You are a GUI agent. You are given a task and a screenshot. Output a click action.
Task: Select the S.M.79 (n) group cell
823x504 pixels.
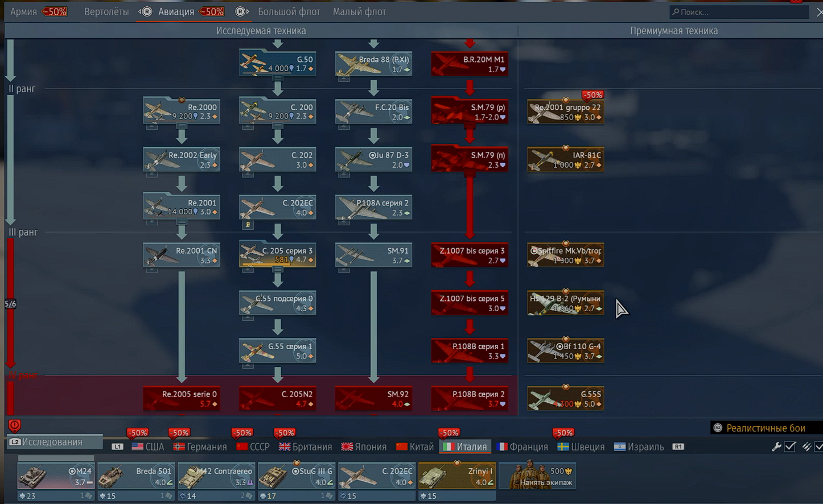(470, 160)
